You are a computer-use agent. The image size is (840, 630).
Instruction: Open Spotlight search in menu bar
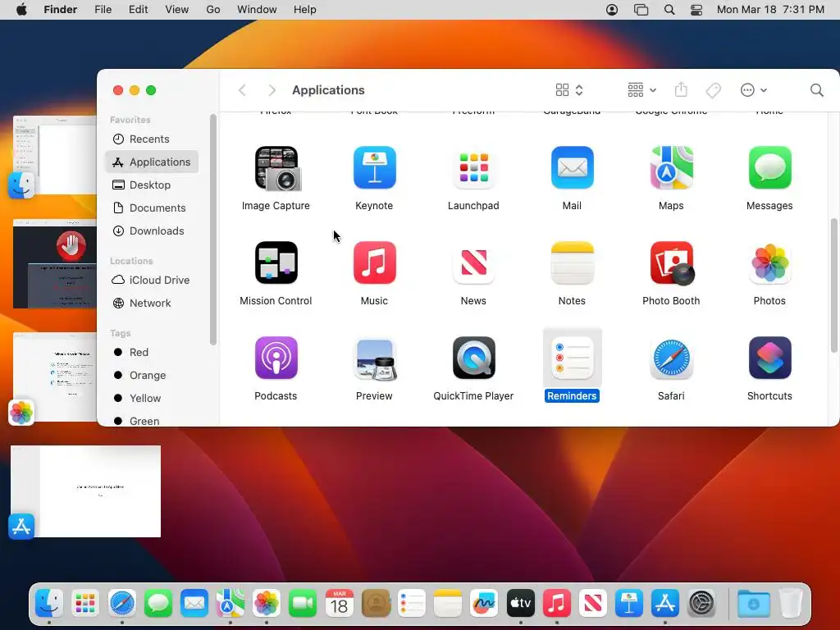tap(669, 10)
